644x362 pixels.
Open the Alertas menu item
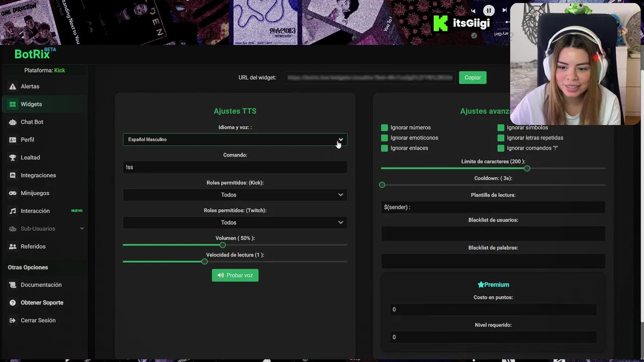tap(44, 86)
